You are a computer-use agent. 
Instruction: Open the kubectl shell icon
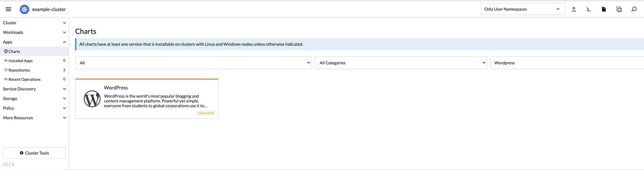[x=588, y=9]
